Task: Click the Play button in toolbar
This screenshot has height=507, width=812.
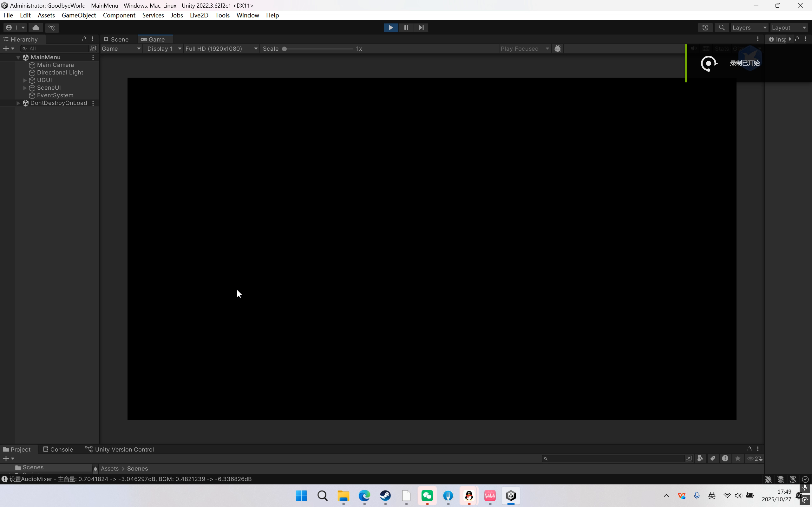Action: (390, 28)
